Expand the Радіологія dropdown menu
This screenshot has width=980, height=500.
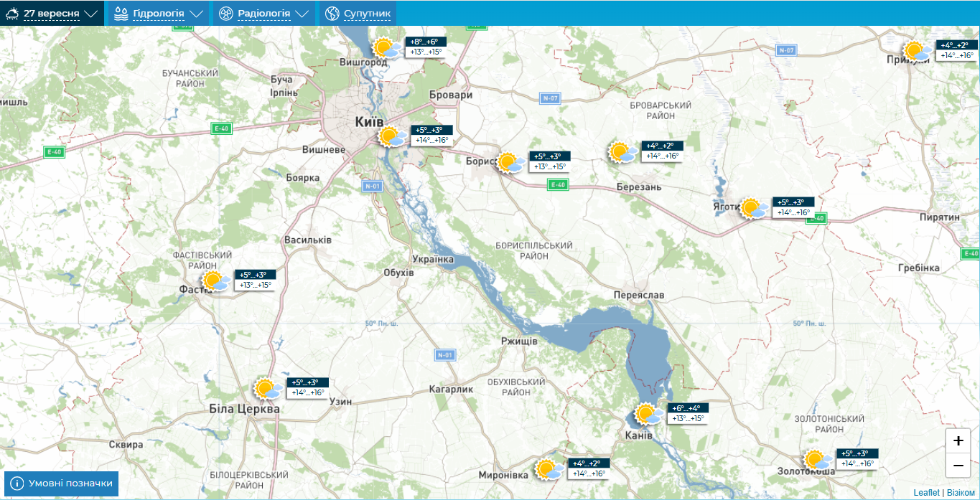pos(263,14)
